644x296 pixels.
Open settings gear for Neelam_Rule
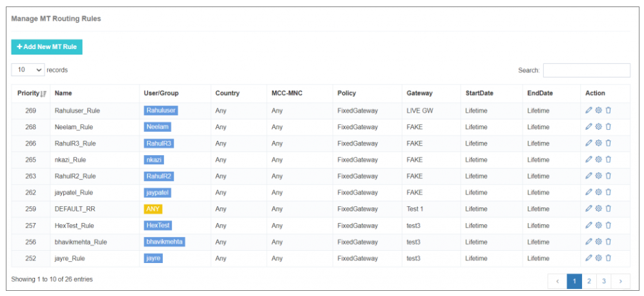(x=598, y=127)
